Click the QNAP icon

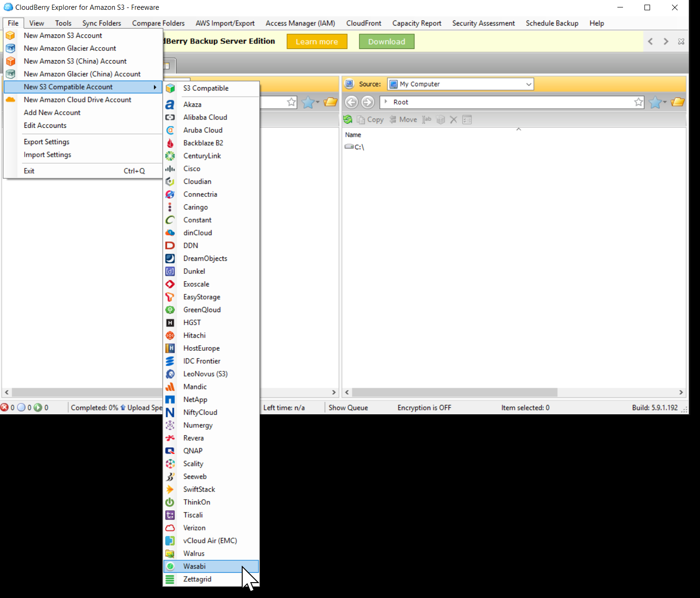click(x=170, y=451)
